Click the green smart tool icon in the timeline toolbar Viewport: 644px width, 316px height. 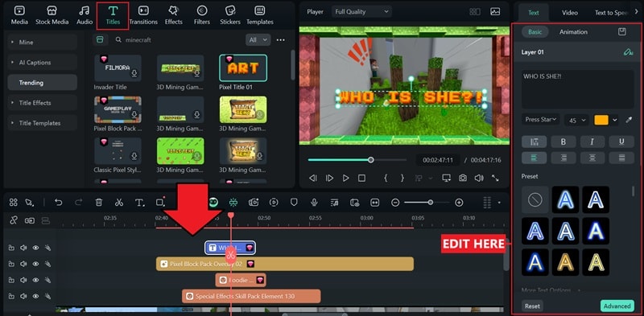tap(233, 202)
